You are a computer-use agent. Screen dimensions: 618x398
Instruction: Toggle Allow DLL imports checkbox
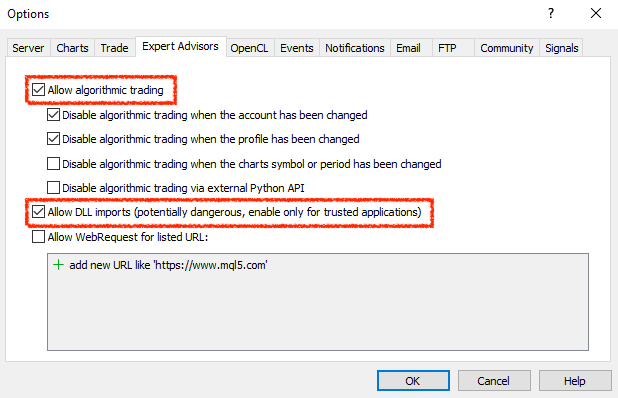(x=38, y=212)
